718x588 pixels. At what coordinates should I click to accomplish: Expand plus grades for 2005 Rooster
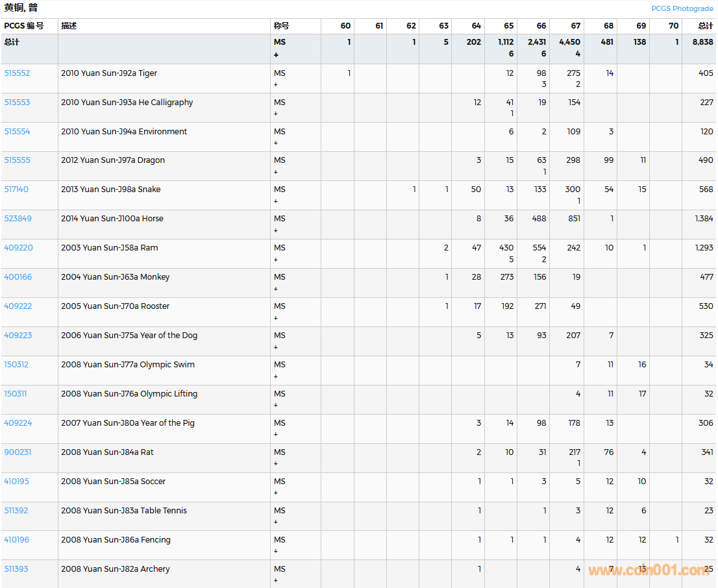pos(275,319)
